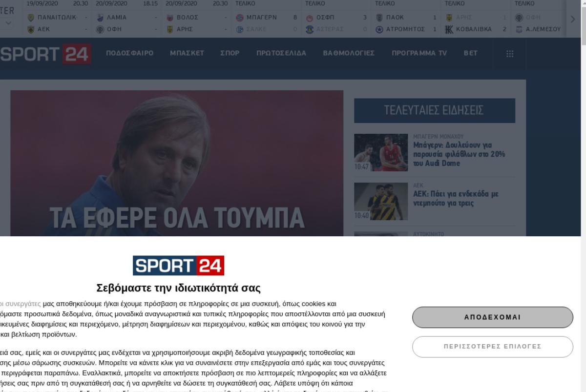Screen dimensions: 586x392
Task: Expand the dropdown chevron at top left
Action: coord(8,23)
